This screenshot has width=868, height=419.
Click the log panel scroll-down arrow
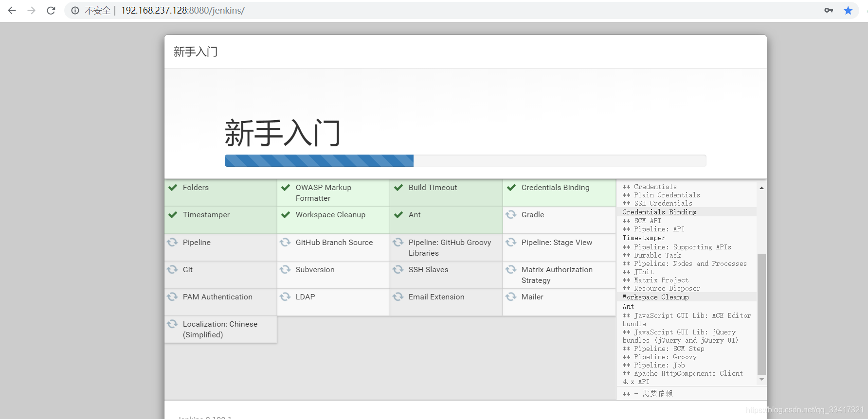coord(761,380)
